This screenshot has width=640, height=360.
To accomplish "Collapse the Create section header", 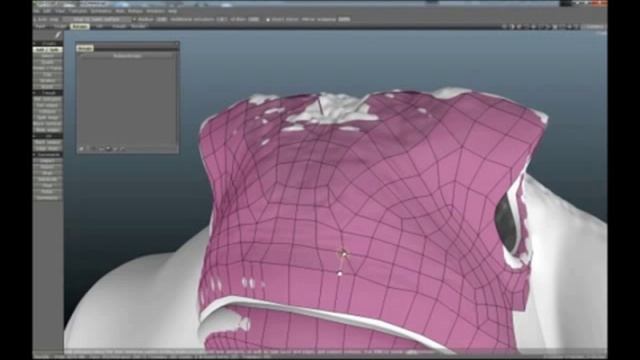I will pos(47,43).
